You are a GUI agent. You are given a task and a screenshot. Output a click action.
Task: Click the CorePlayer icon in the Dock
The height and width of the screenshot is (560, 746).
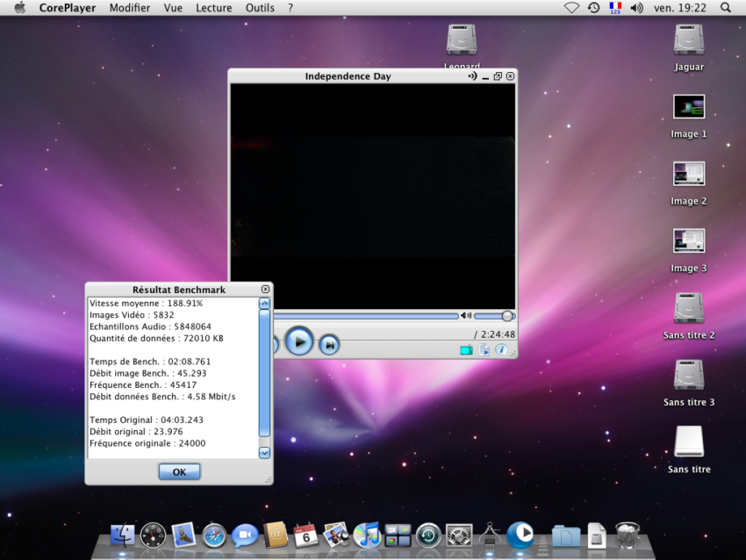[x=520, y=535]
